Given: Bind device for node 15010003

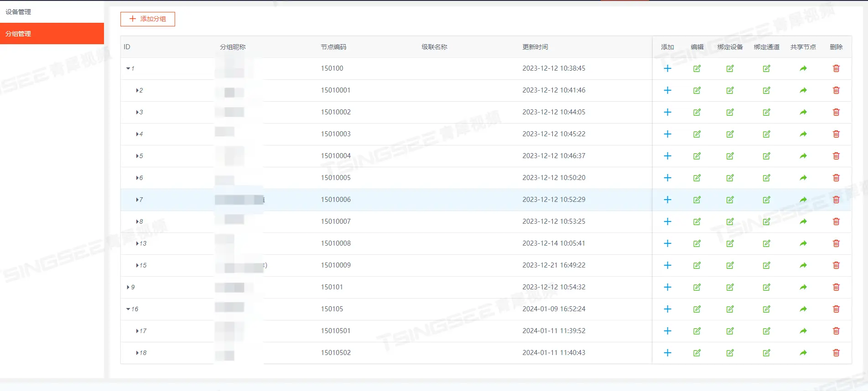Looking at the screenshot, I should [730, 134].
